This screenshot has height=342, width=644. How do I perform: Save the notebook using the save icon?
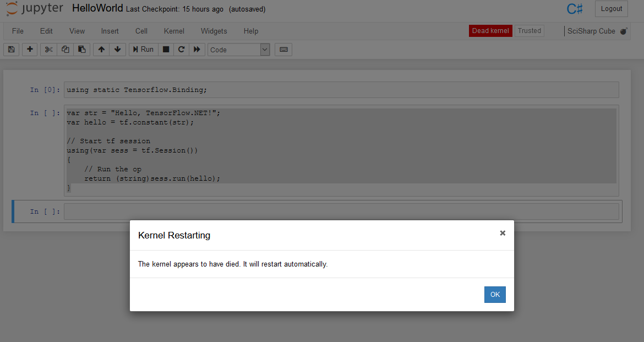tap(11, 50)
